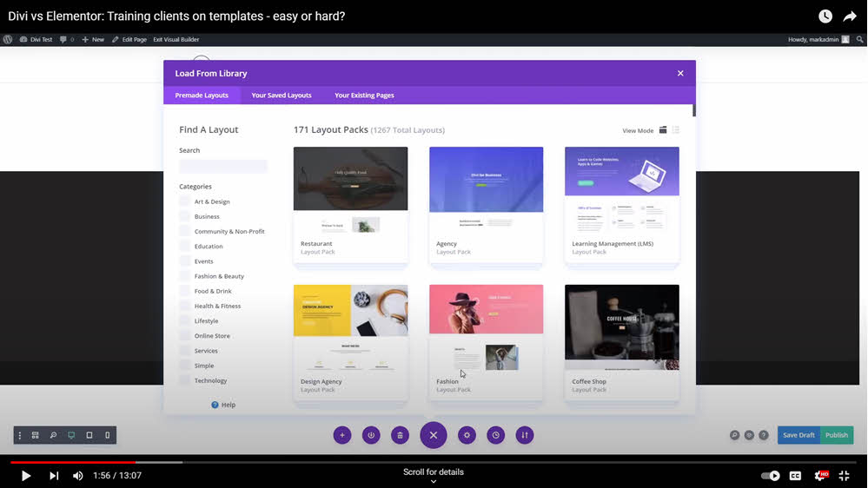Check the Community & Non-Profit category
868x488 pixels.
tap(184, 231)
